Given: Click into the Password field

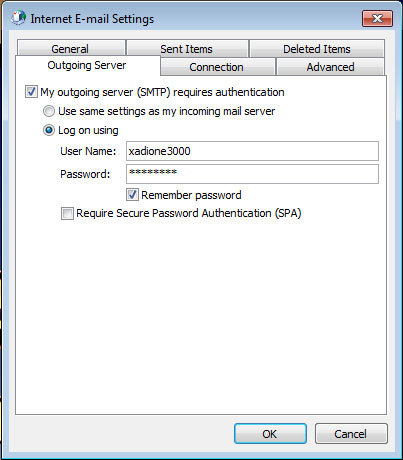Looking at the screenshot, I should (252, 174).
